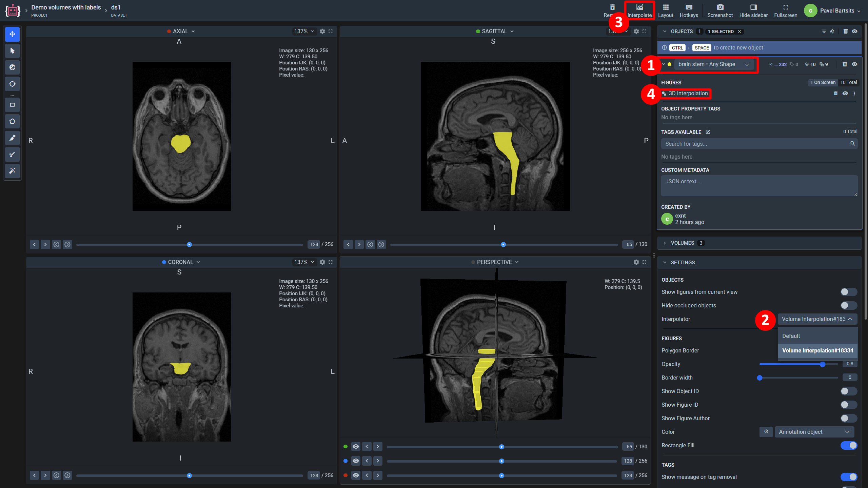Hide the brain stem object visibility
868x488 pixels.
pos(854,64)
